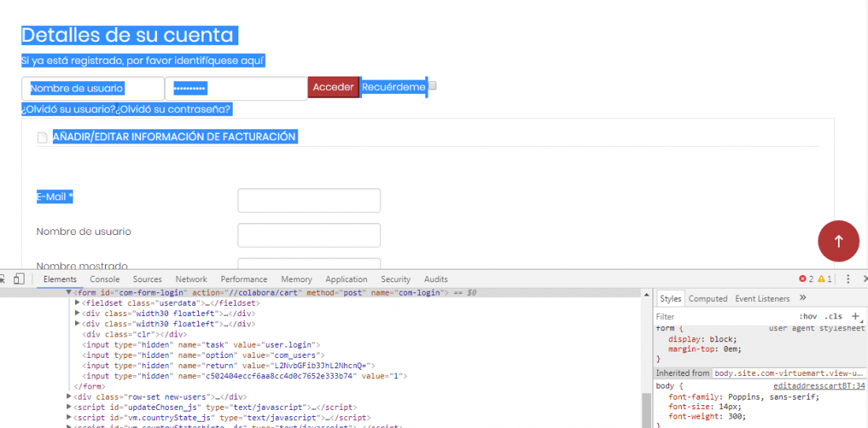Click the font-weight: 300 declaration
868x428 pixels.
[x=707, y=417]
